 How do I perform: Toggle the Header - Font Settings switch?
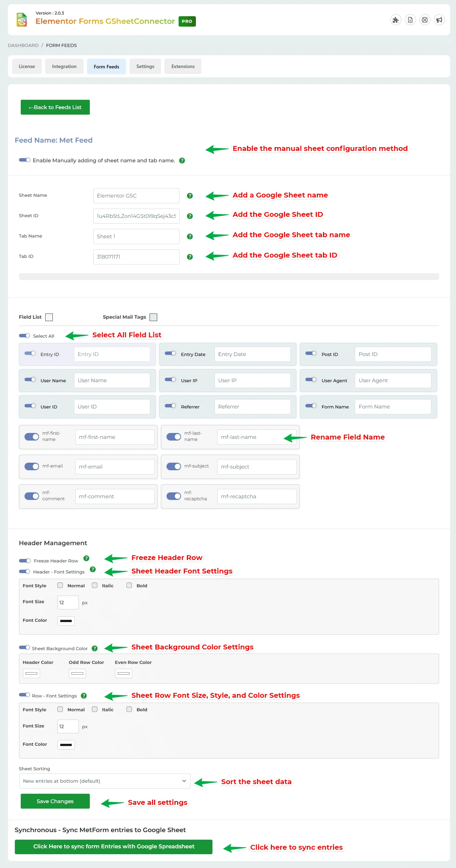click(x=25, y=571)
